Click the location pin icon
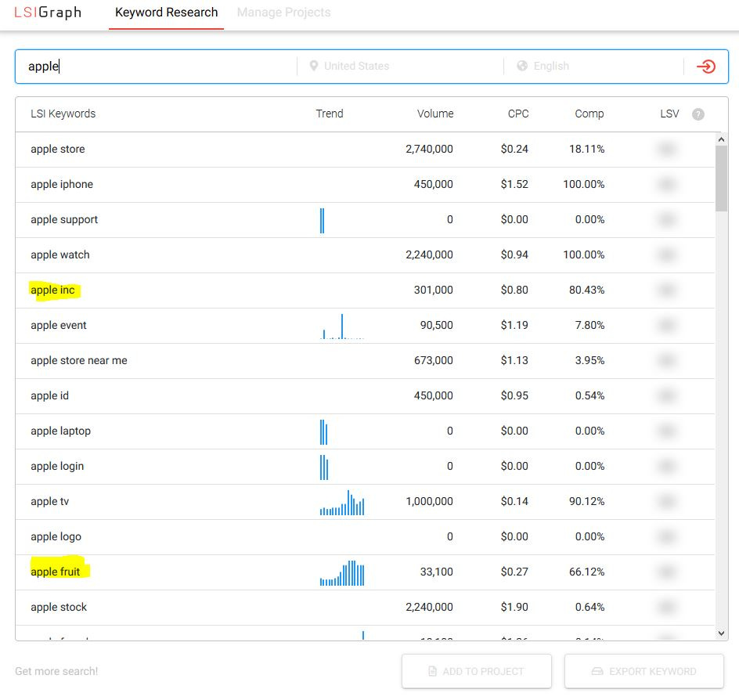 (313, 66)
